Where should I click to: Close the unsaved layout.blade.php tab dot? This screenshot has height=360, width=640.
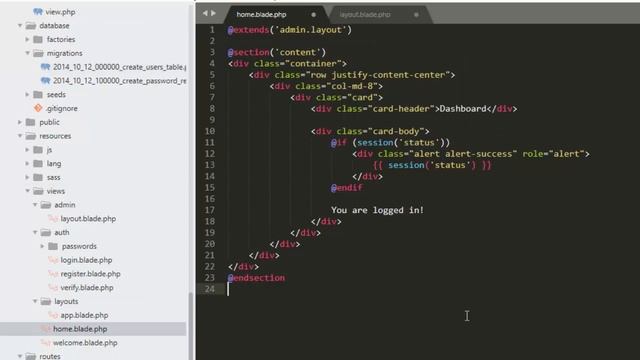click(416, 15)
